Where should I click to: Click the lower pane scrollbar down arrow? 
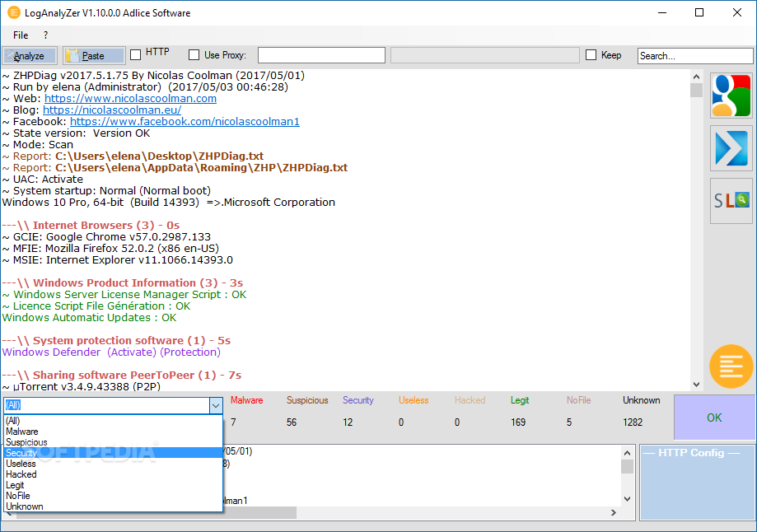coord(627,499)
